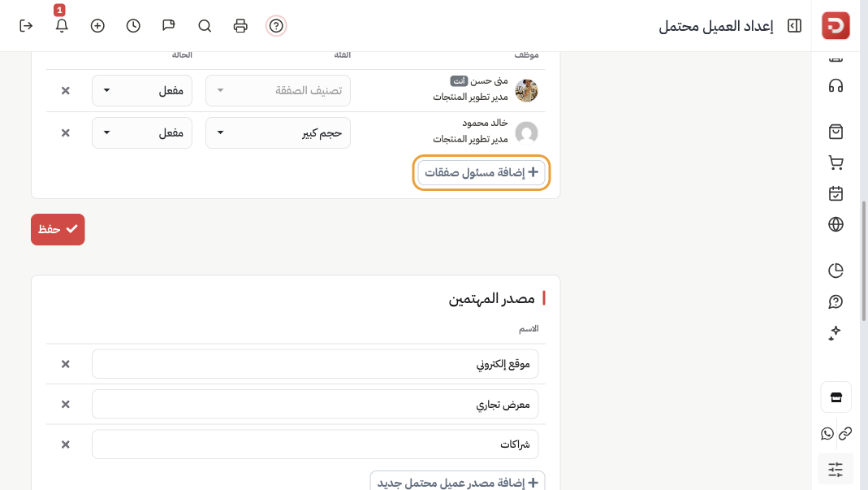Click the logout icon in top bar
Screen dimensions: 868x490
[26, 25]
